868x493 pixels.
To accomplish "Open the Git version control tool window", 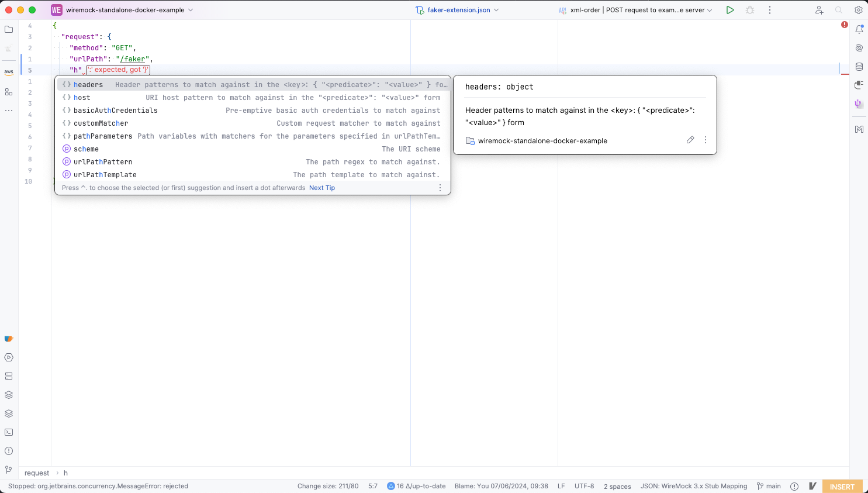I will (9, 470).
